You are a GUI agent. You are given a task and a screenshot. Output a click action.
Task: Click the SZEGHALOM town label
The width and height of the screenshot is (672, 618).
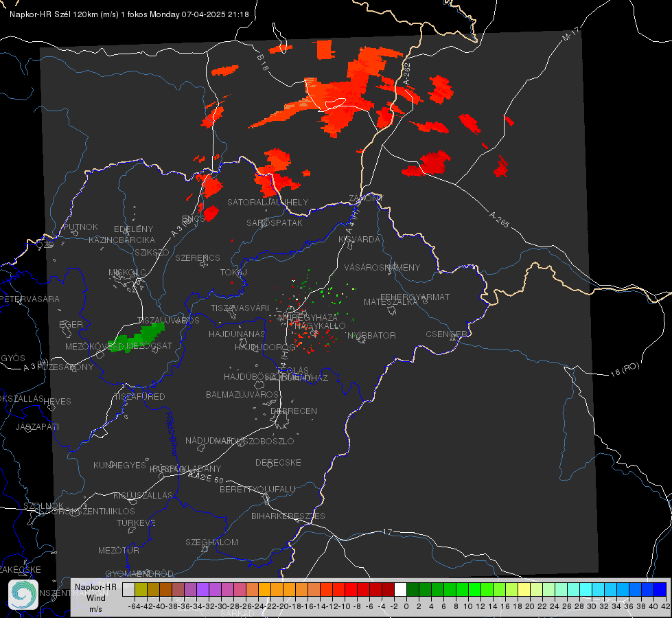coord(211,542)
